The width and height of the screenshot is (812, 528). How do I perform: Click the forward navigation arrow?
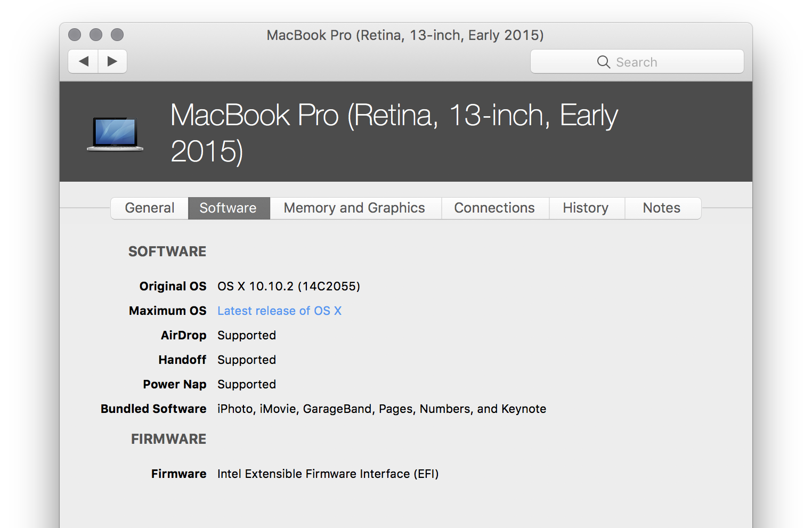(x=112, y=61)
